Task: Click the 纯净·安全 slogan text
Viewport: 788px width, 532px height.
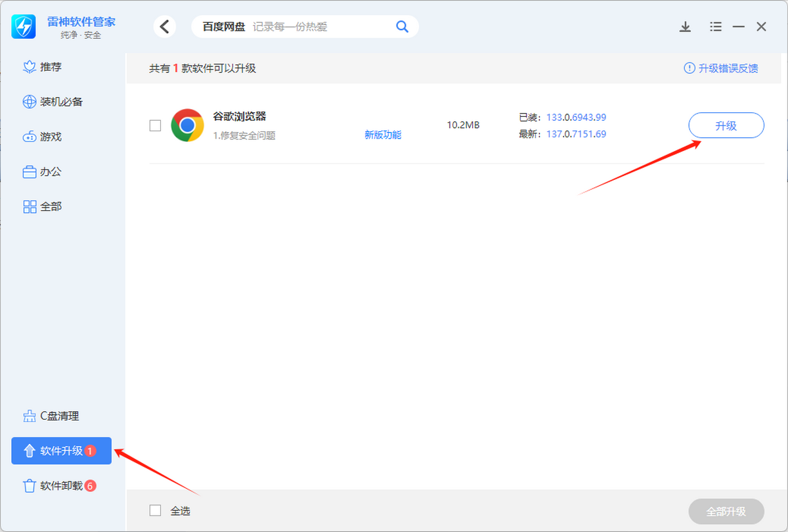Action: 81,35
